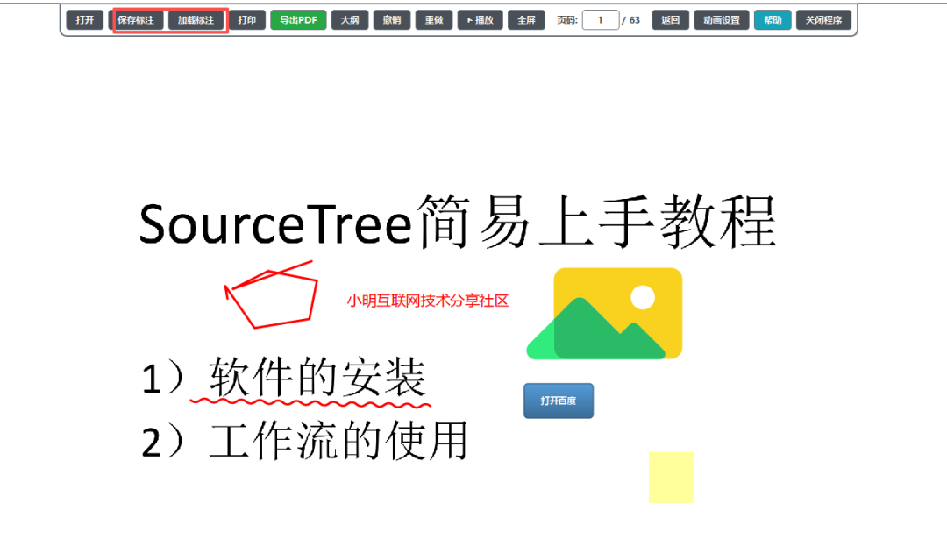Select the landscape picture placeholder image
The width and height of the screenshot is (947, 560).
point(604,314)
